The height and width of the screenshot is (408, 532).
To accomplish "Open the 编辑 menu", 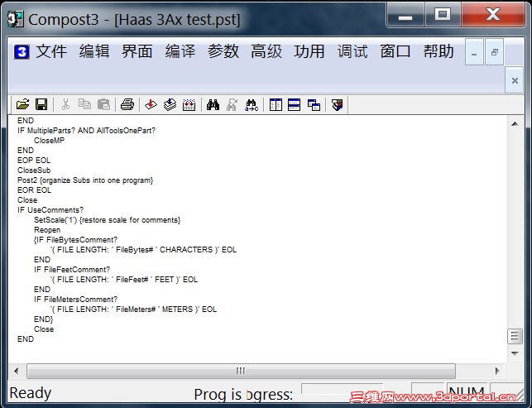I will [94, 51].
